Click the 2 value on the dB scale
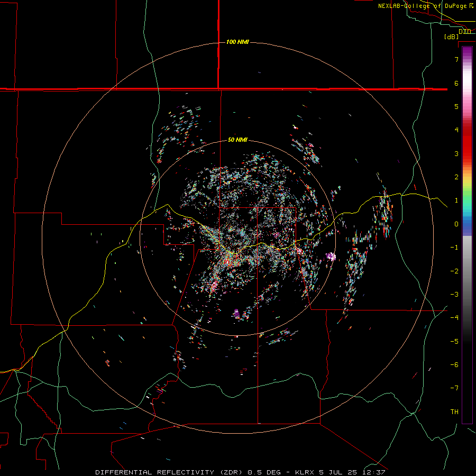The width and height of the screenshot is (476, 476). click(456, 177)
